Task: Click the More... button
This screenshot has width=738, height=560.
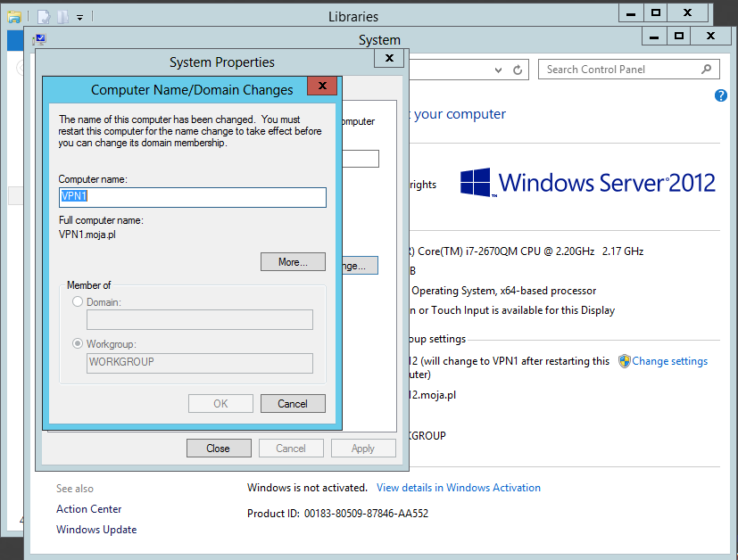Action: tap(293, 262)
